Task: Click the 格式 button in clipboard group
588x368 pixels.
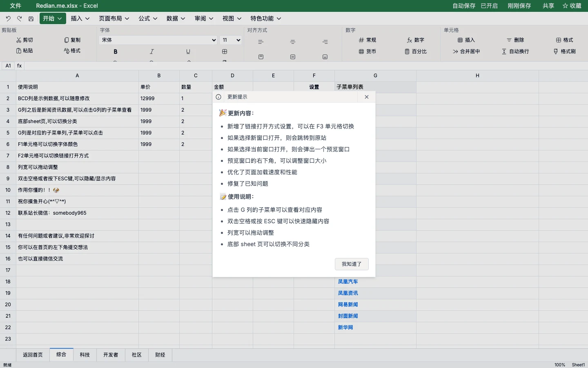Action: 72,51
